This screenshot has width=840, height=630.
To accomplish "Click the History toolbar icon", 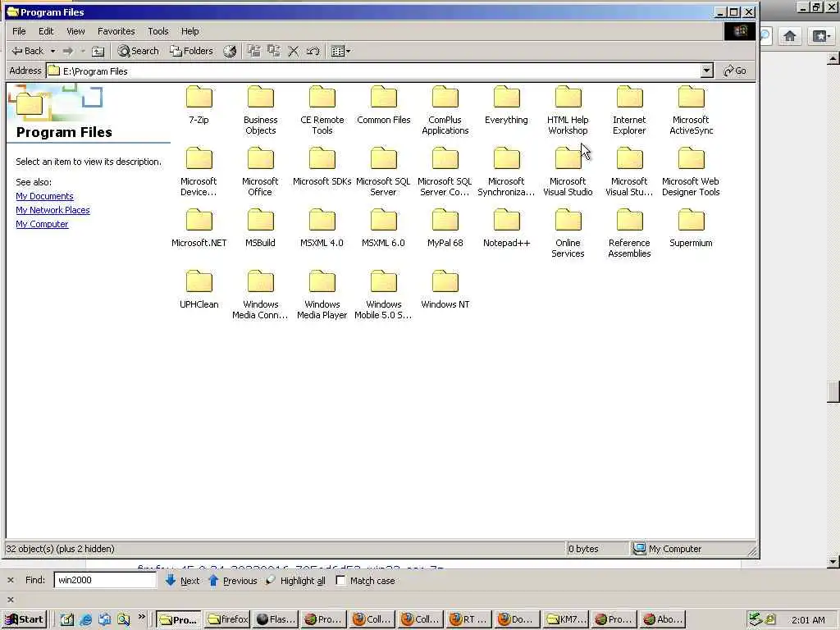I will tap(230, 52).
